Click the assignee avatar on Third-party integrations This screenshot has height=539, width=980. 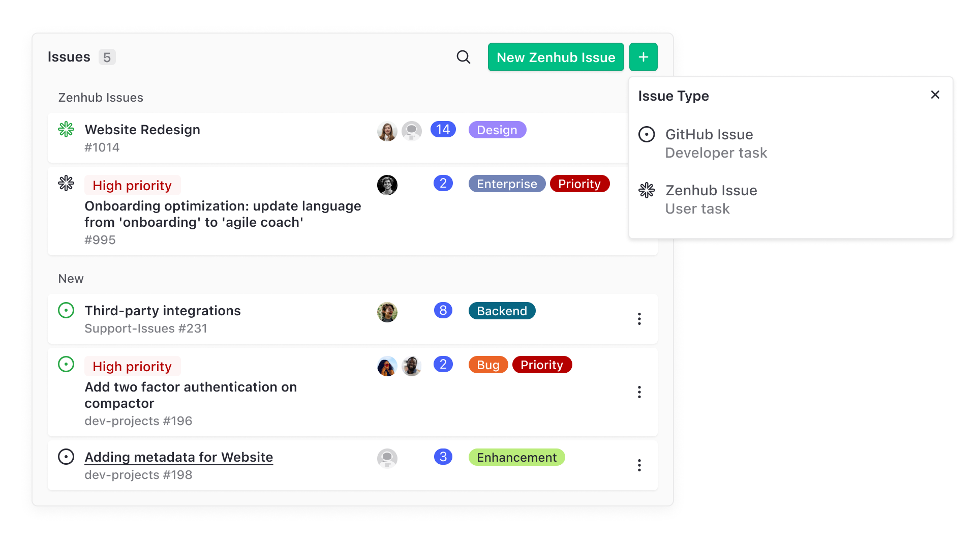pyautogui.click(x=387, y=312)
